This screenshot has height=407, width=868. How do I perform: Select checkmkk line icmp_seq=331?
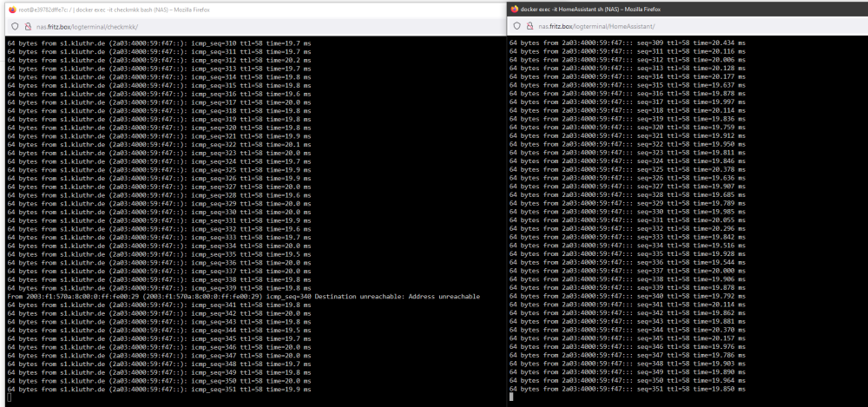(x=159, y=220)
